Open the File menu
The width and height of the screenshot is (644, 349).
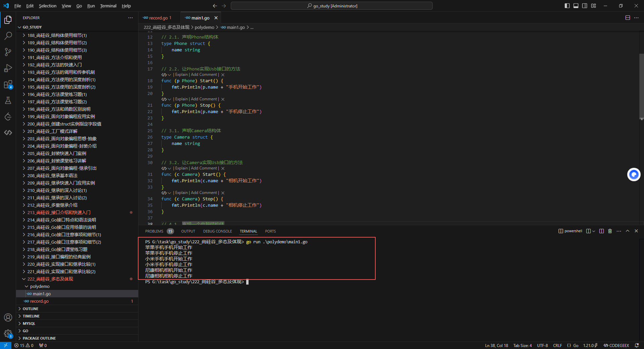[x=18, y=6]
